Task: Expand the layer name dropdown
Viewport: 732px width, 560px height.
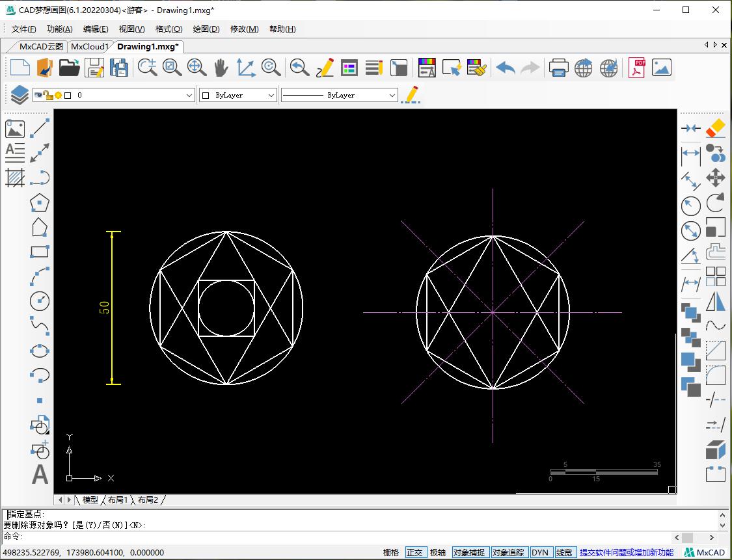Action: [x=189, y=95]
